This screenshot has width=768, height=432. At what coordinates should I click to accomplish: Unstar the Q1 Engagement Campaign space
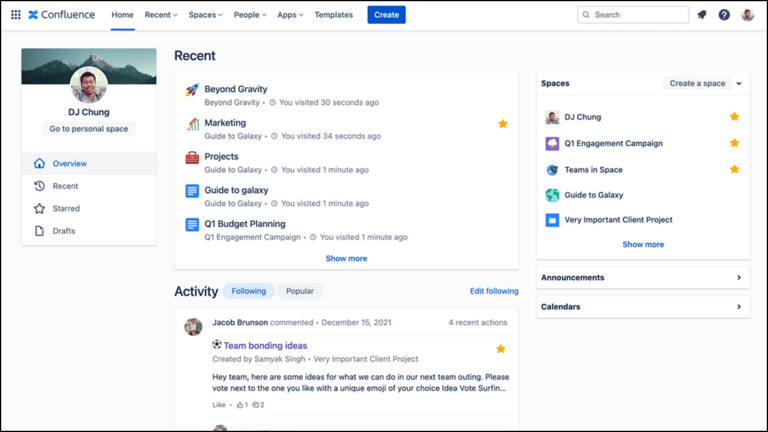tap(734, 143)
